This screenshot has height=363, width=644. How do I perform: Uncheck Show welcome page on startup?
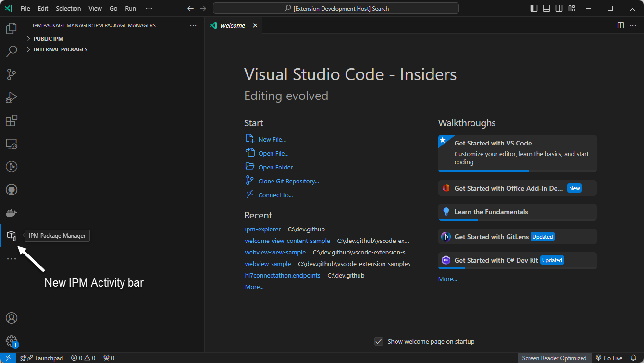(x=379, y=341)
